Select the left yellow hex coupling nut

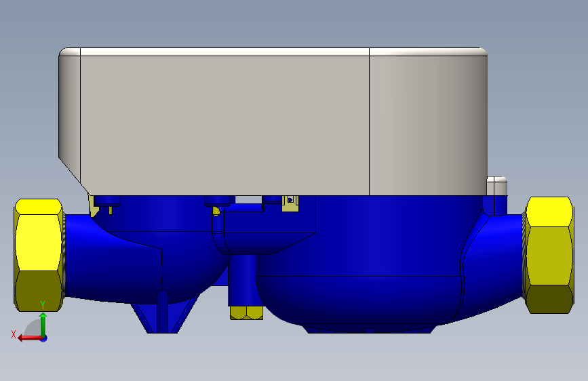[38, 255]
